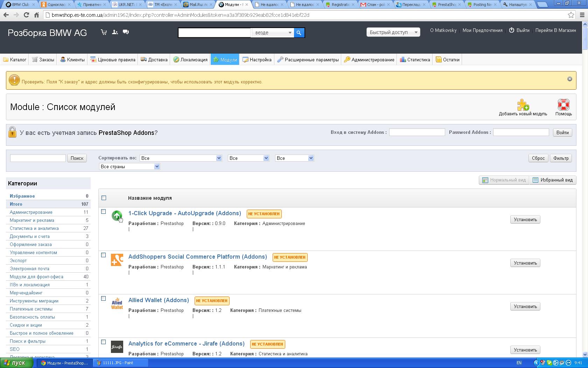Image resolution: width=588 pixels, height=368 pixels.
Task: Open the browser home page
Action: 36,15
